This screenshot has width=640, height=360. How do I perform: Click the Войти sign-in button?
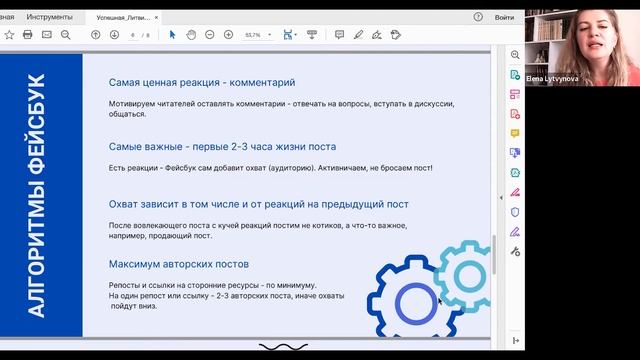pyautogui.click(x=504, y=18)
